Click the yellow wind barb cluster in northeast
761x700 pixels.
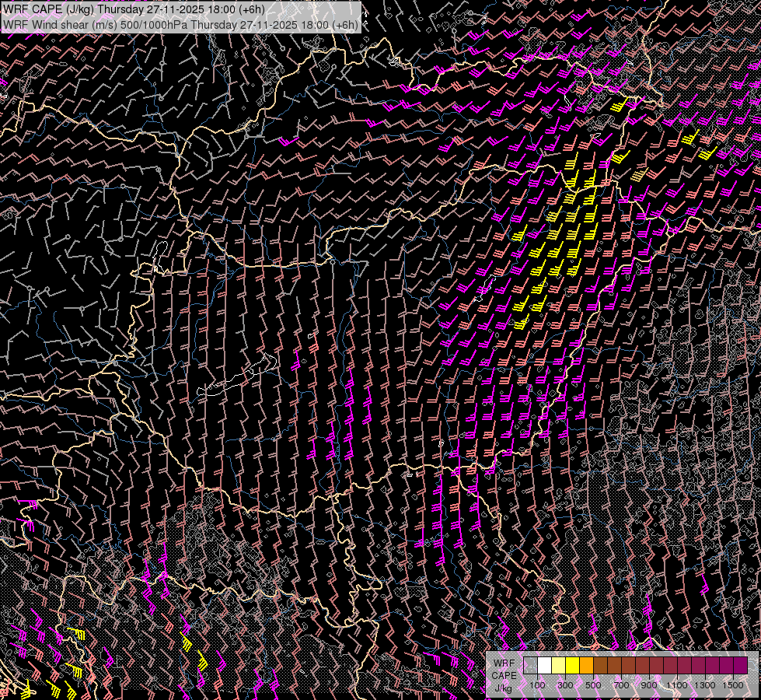pos(556,241)
